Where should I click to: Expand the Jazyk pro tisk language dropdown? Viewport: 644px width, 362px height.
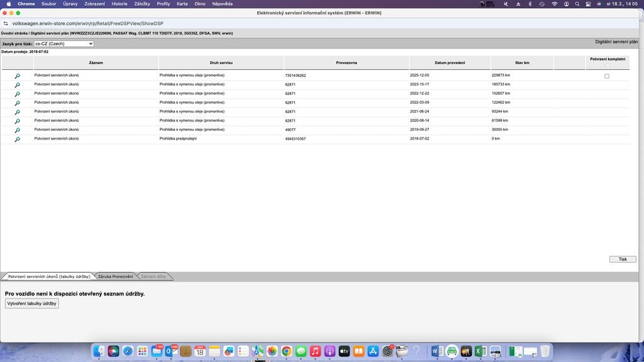coord(64,44)
